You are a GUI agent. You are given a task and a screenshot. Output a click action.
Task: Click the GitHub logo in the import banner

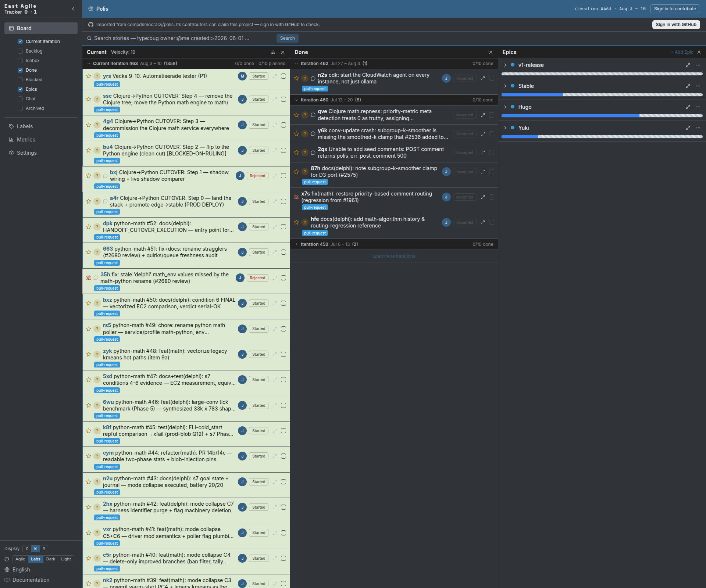[x=91, y=25]
